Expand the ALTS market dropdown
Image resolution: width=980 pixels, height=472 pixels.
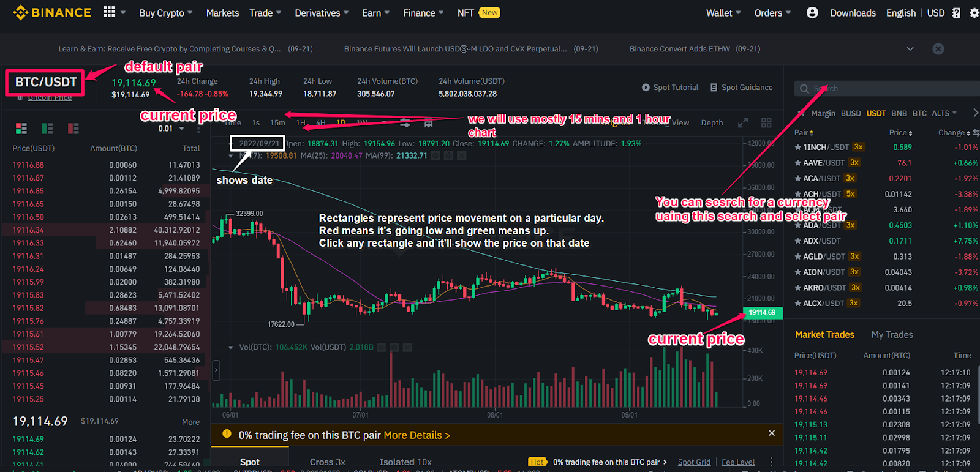pyautogui.click(x=944, y=113)
